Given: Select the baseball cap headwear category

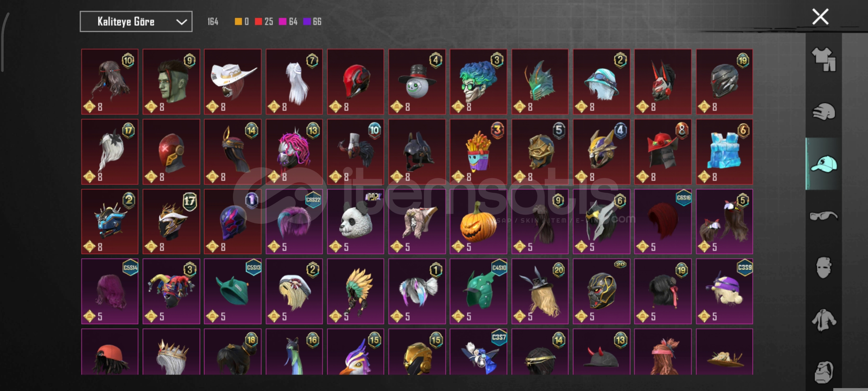Looking at the screenshot, I should tap(824, 164).
